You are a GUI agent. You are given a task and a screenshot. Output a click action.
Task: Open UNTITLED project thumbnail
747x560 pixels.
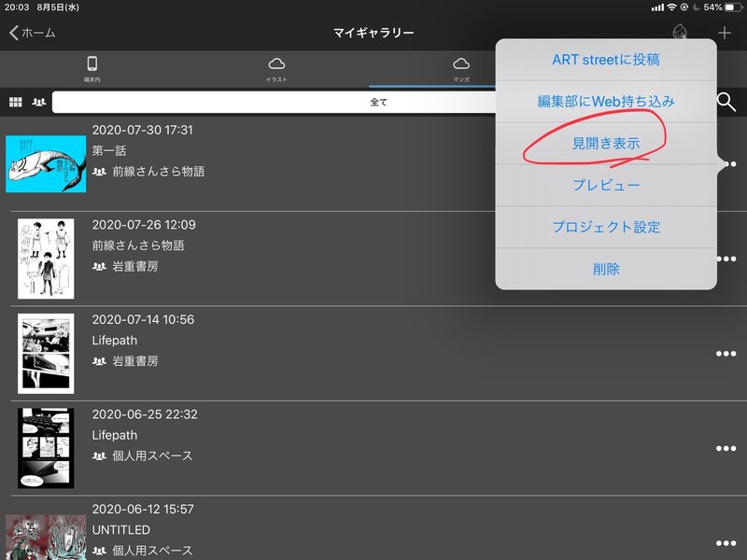[x=46, y=538]
